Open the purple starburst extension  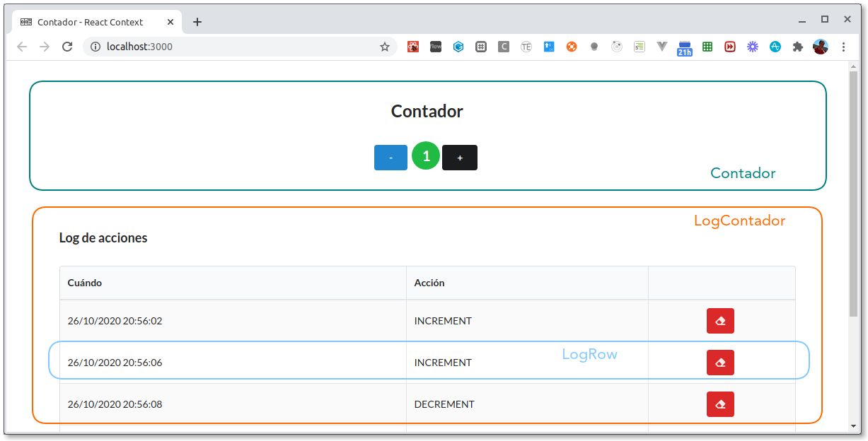753,47
